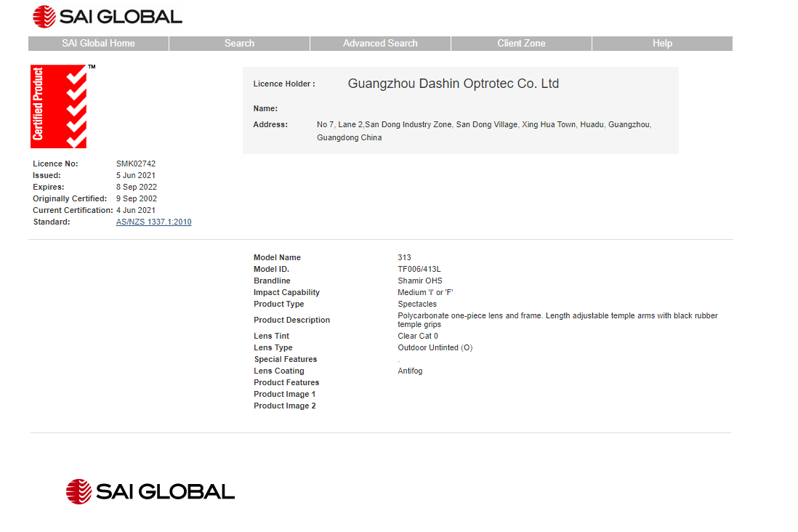This screenshot has height=532, width=798.
Task: Go to the Search menu item
Action: click(239, 44)
